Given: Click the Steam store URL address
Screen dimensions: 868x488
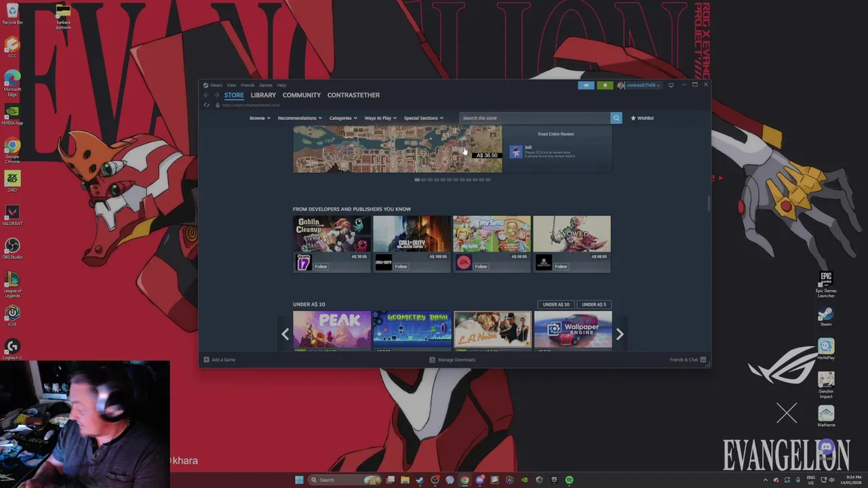Looking at the screenshot, I should coord(251,105).
